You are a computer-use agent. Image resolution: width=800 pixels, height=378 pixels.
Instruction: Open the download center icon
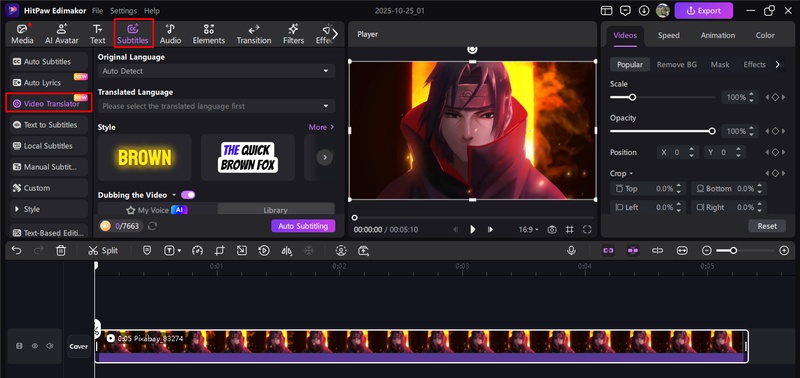pos(644,10)
